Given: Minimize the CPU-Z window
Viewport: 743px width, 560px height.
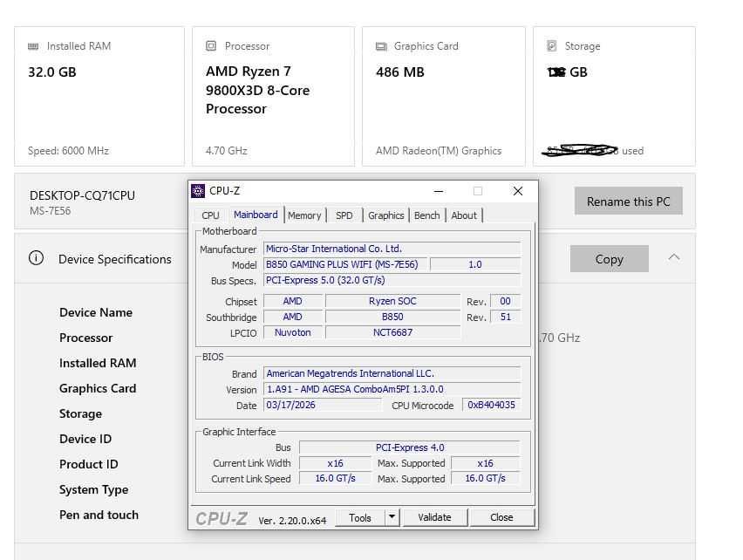Looking at the screenshot, I should [x=439, y=191].
